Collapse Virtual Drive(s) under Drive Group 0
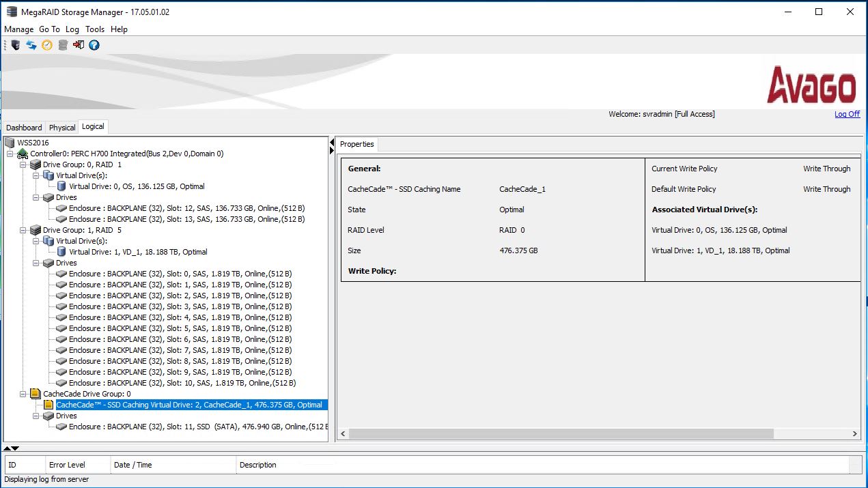The width and height of the screenshot is (868, 488). [36, 175]
